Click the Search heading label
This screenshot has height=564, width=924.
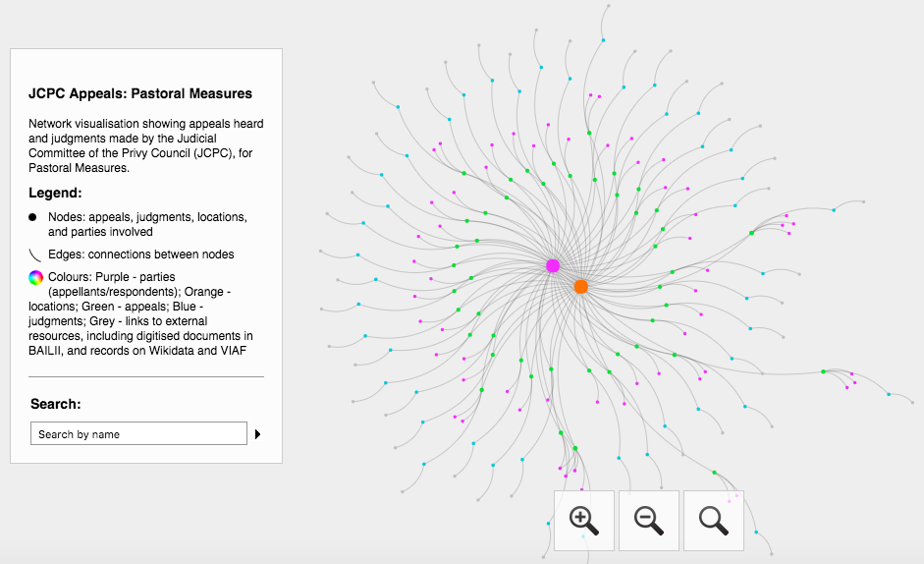(56, 404)
